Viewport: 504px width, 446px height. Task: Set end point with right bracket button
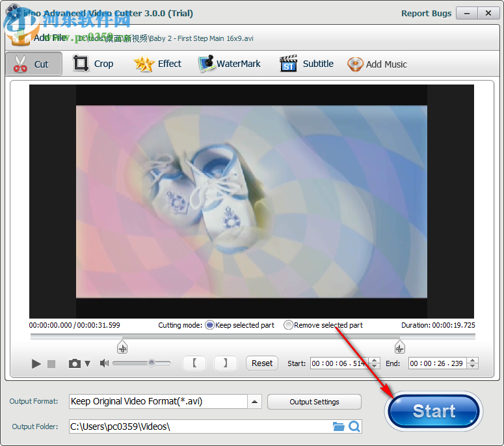point(225,363)
